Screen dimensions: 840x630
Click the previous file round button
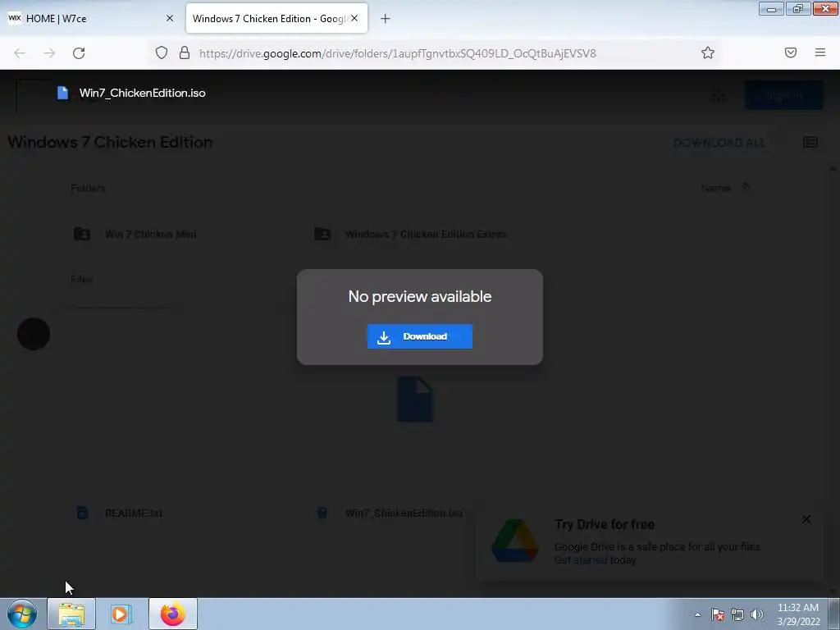(34, 334)
